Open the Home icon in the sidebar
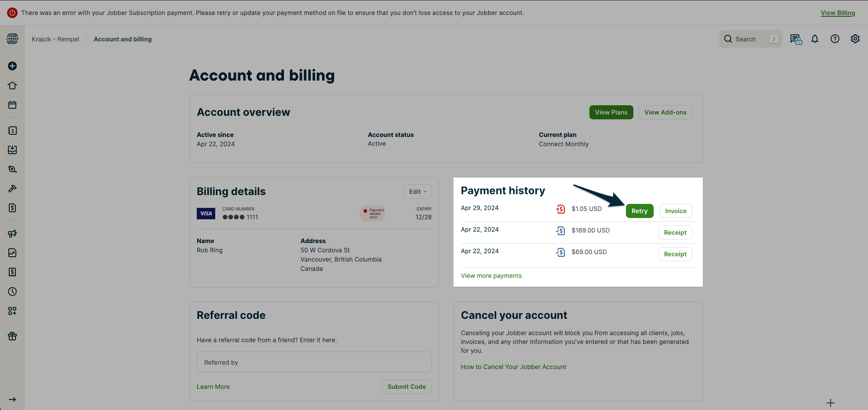This screenshot has width=868, height=410. (x=12, y=85)
